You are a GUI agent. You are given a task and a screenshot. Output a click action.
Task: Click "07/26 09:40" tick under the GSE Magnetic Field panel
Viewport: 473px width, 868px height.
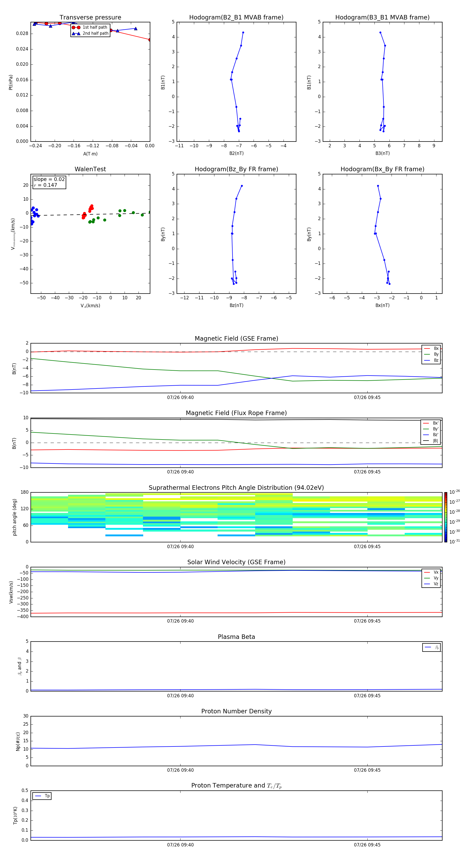(181, 398)
